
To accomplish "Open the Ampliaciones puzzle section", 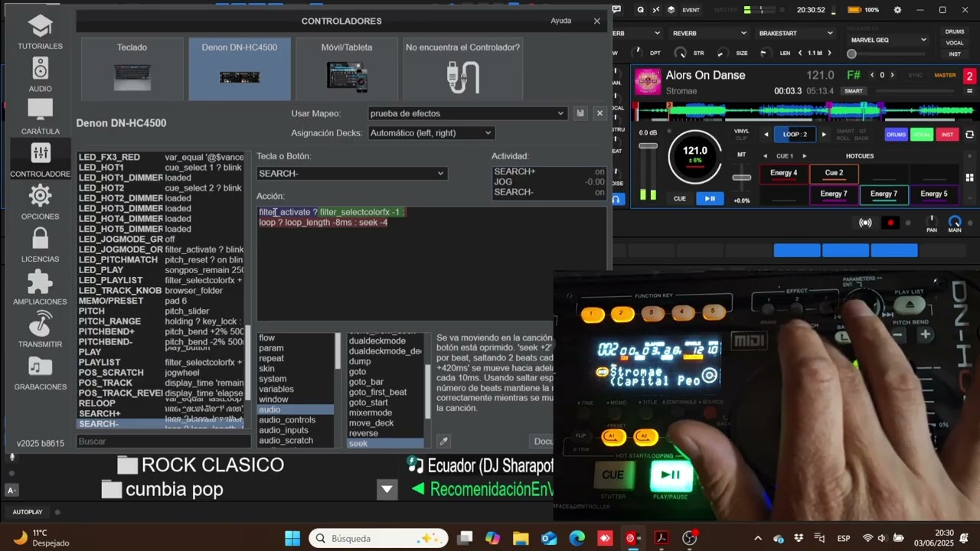I will pos(40,288).
